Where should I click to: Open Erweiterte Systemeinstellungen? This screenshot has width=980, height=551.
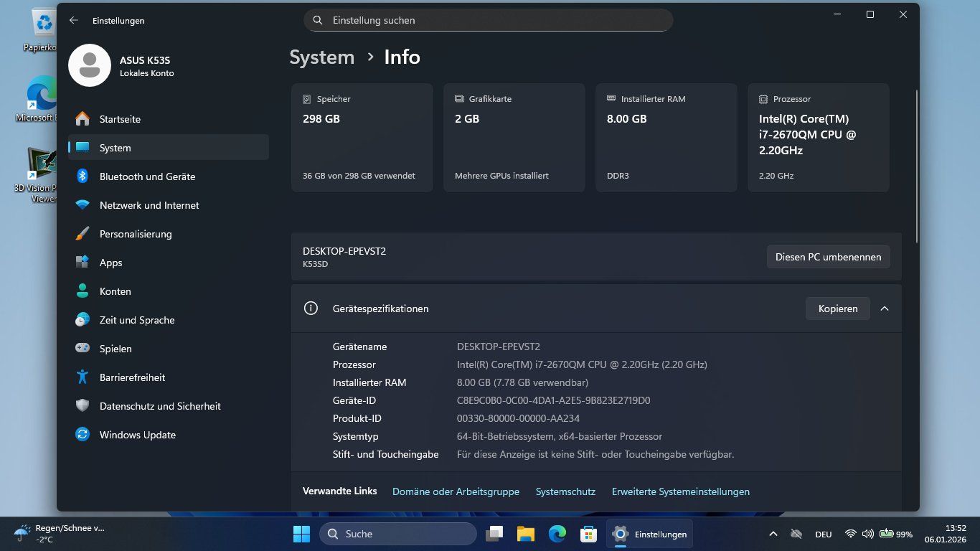681,491
